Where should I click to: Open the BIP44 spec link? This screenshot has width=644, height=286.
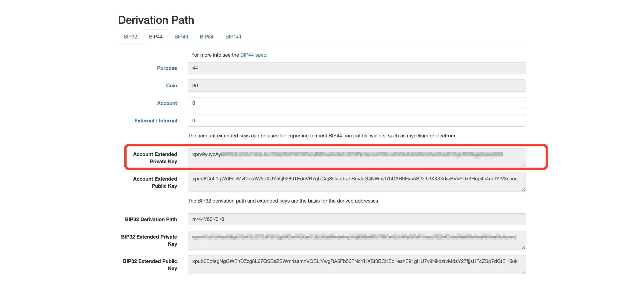(x=253, y=55)
